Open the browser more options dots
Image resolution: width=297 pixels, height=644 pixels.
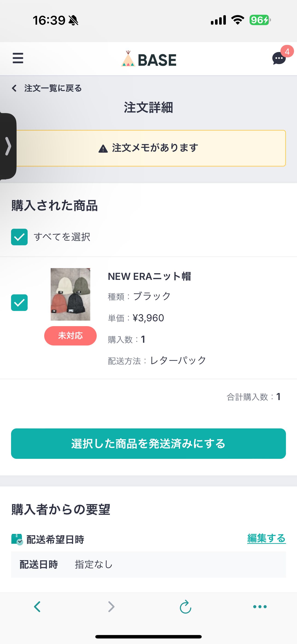pos(260,606)
